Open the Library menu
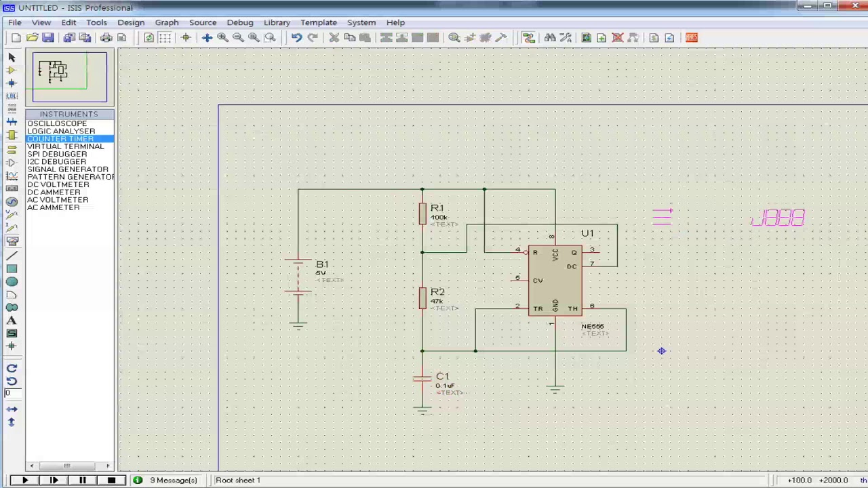The width and height of the screenshot is (868, 488). pyautogui.click(x=277, y=22)
